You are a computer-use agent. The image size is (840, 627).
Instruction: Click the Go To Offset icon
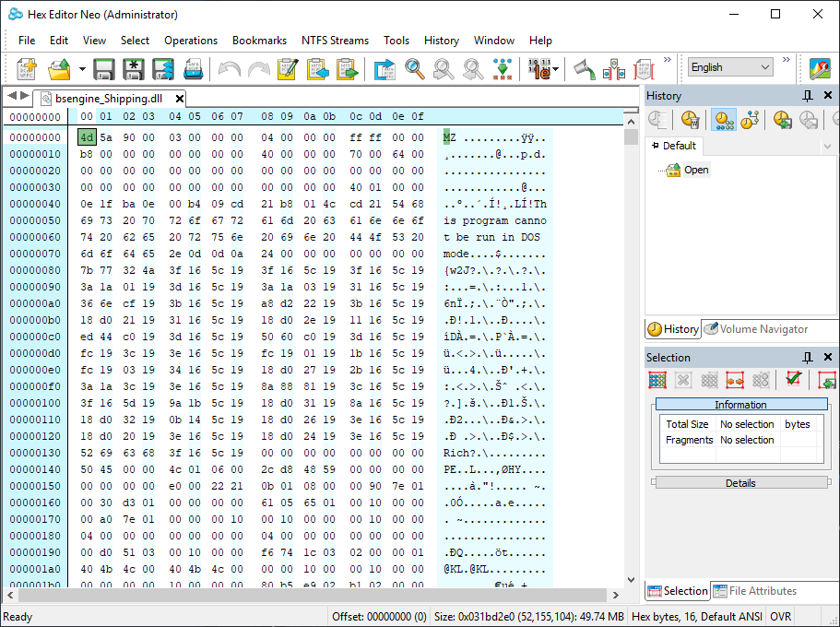click(x=385, y=68)
